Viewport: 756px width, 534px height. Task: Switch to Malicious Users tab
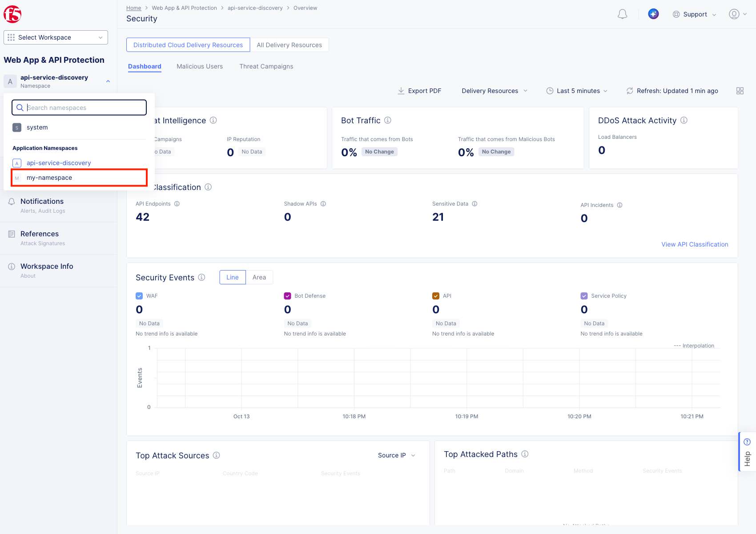click(x=200, y=66)
